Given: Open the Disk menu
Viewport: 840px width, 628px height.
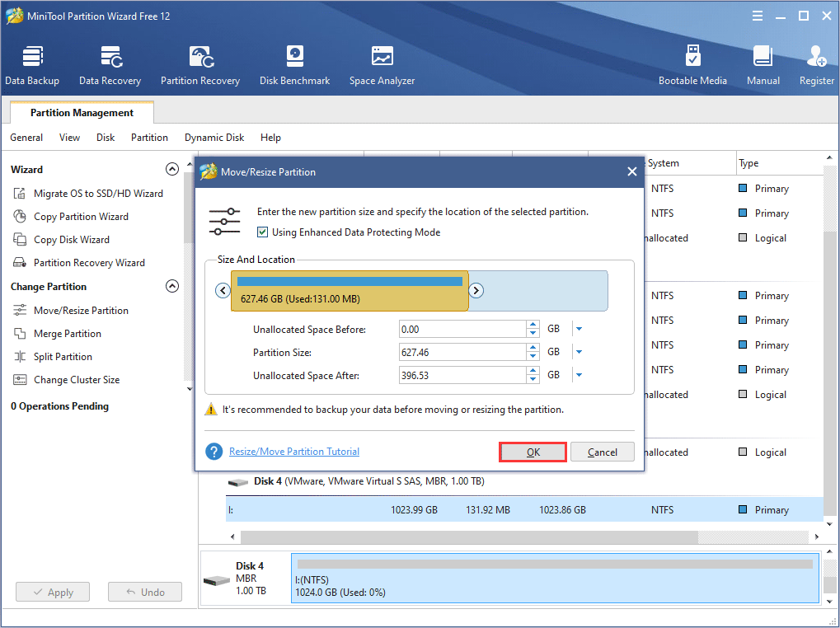Looking at the screenshot, I should [106, 138].
